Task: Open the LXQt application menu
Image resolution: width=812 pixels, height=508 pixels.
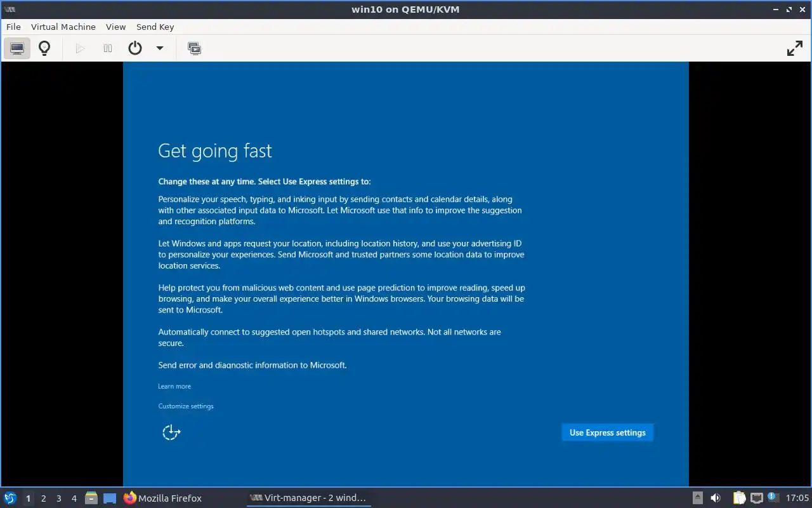Action: coord(10,498)
